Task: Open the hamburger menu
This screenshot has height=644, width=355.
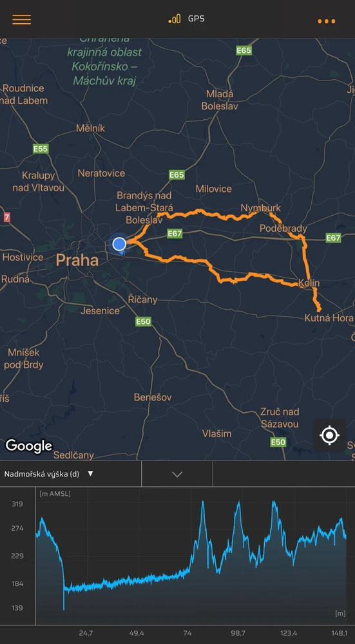Action: 21,20
